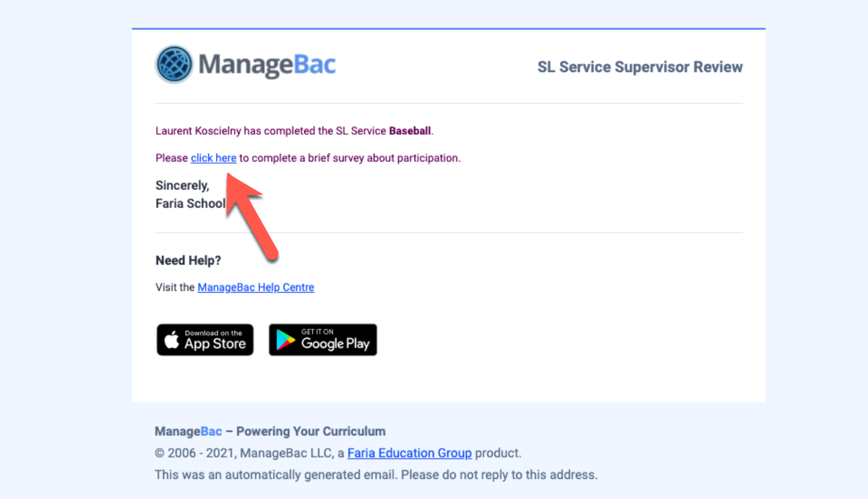868x499 pixels.
Task: Click the 'Visit the' text before Help Centre
Action: click(x=175, y=287)
